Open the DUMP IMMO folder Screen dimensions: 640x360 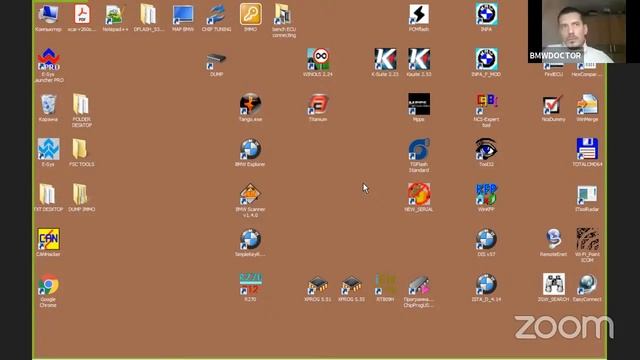click(x=81, y=194)
